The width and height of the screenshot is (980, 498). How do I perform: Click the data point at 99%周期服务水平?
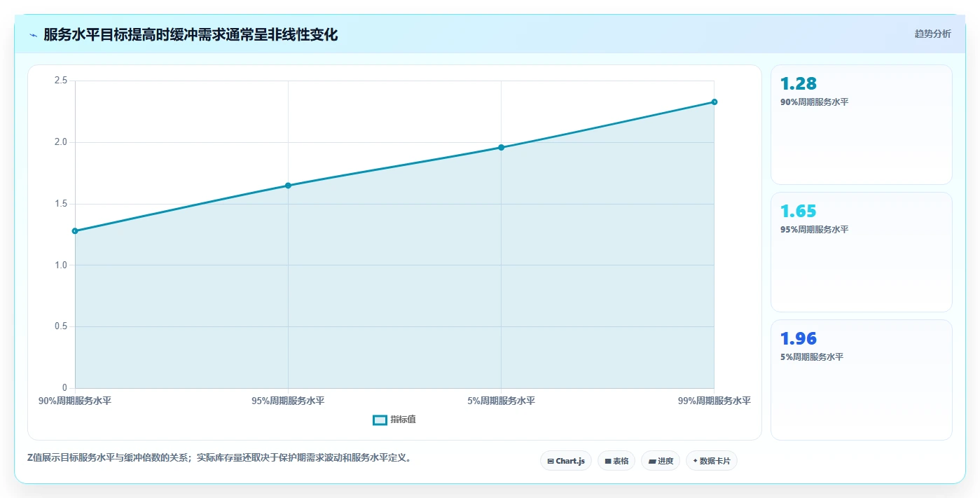point(715,102)
